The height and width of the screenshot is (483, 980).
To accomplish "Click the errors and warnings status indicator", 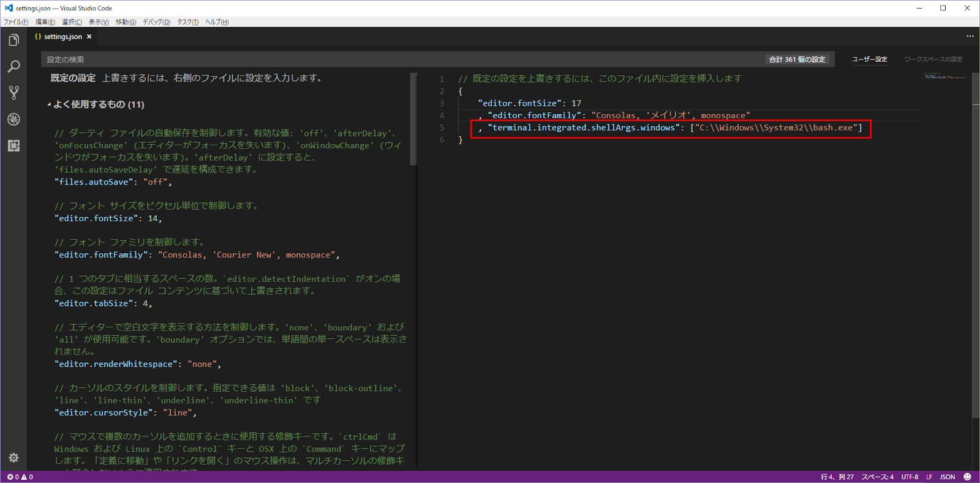I will point(20,477).
